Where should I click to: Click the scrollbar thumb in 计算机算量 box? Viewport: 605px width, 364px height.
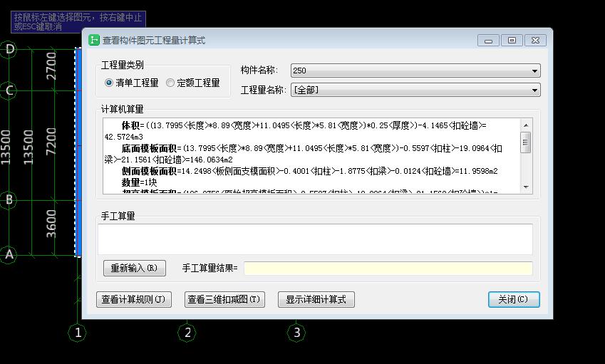point(525,142)
